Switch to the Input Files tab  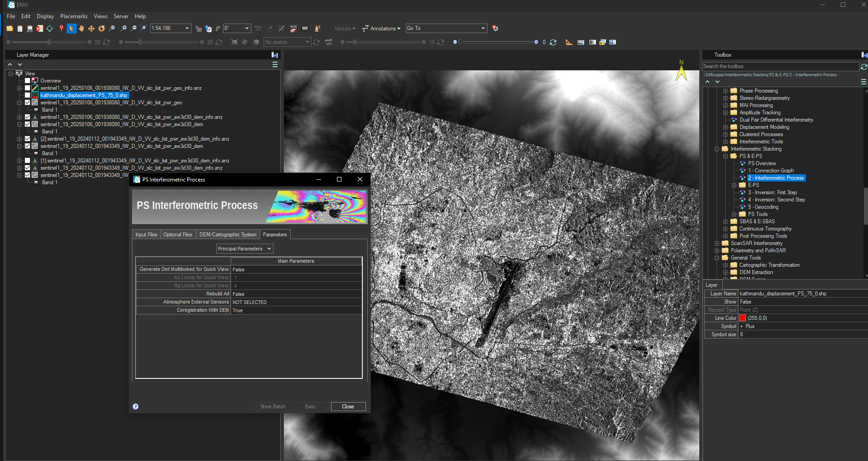tap(146, 235)
